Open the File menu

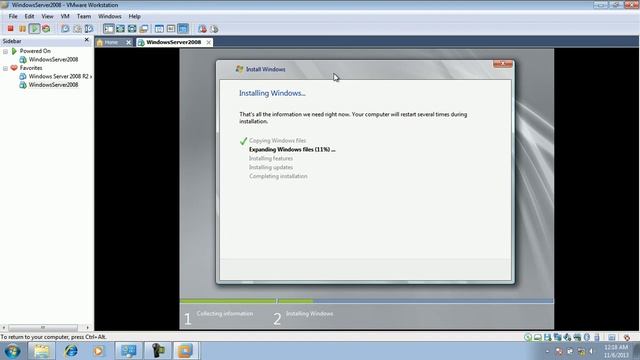pyautogui.click(x=13, y=16)
